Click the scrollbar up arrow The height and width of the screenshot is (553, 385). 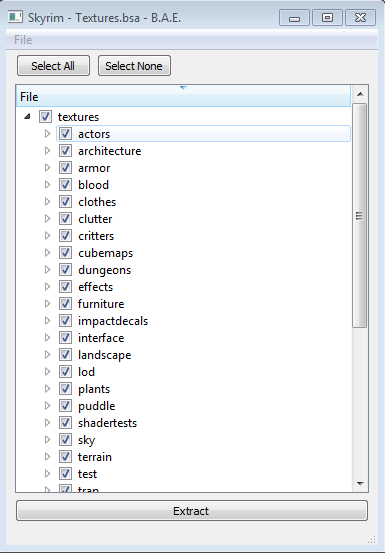click(x=360, y=94)
